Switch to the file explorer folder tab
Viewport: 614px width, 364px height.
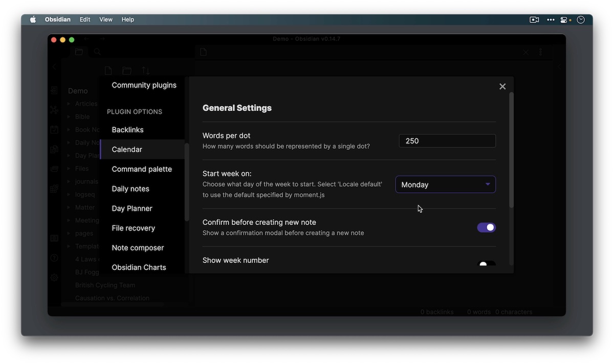coord(79,52)
